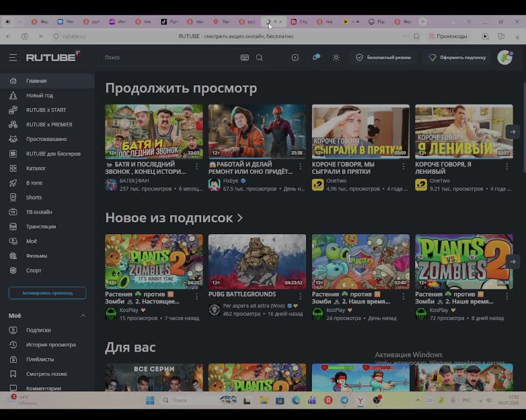Open Плейлисты in sidebar
The width and height of the screenshot is (526, 420).
pyautogui.click(x=47, y=359)
